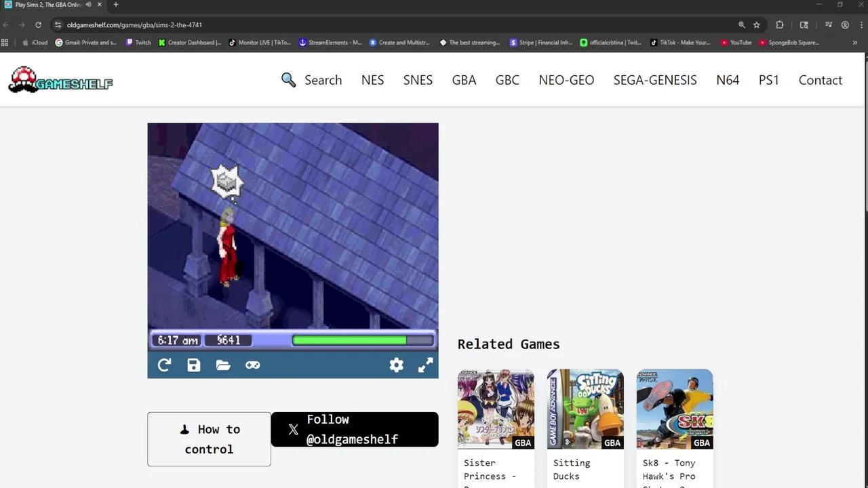
Task: Open the NES games menu
Action: [372, 80]
